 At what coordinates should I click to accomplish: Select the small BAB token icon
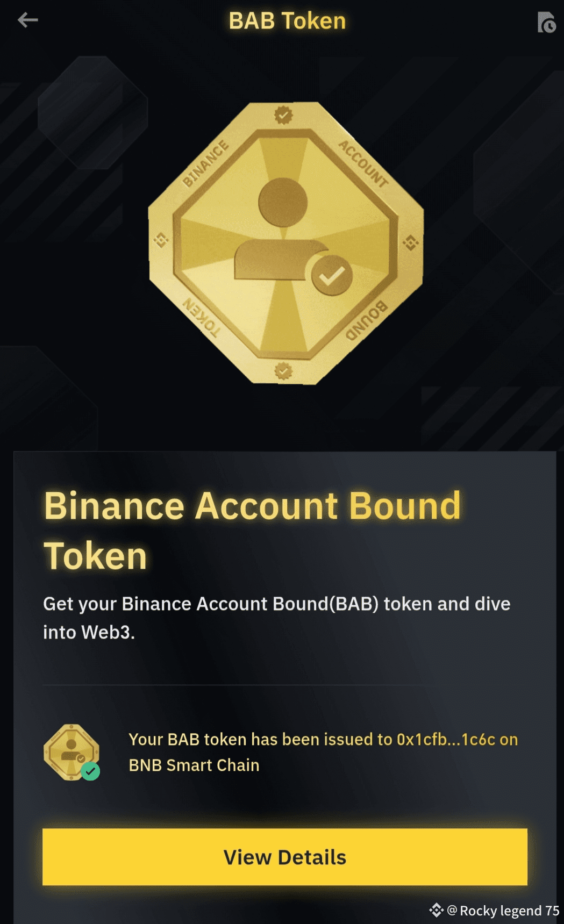point(72,752)
